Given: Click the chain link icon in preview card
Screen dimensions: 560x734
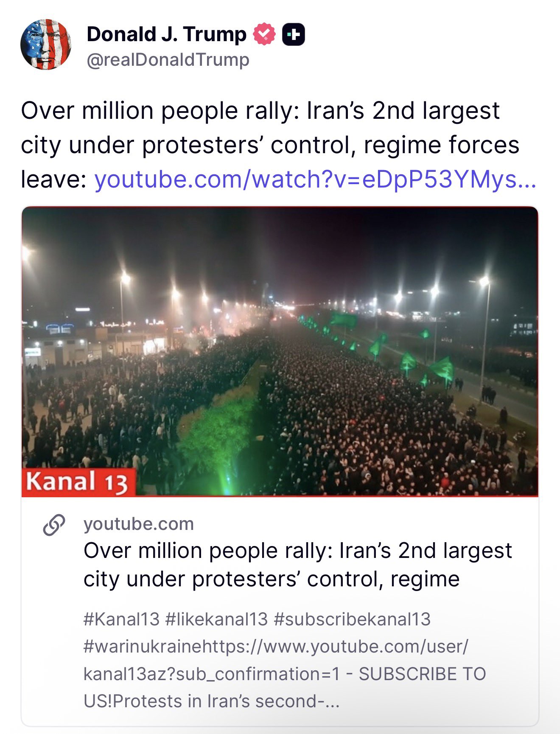Looking at the screenshot, I should click(x=54, y=525).
